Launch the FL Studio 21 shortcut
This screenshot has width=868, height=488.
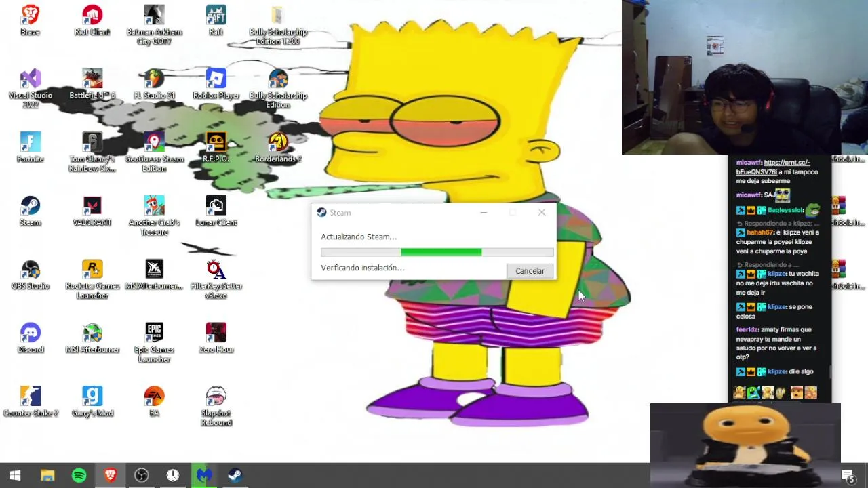pos(154,84)
